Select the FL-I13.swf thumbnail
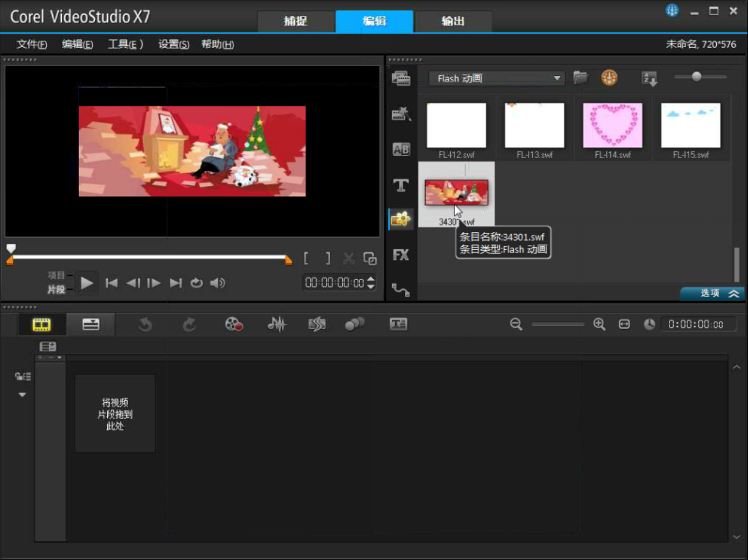748x560 pixels. [x=534, y=126]
